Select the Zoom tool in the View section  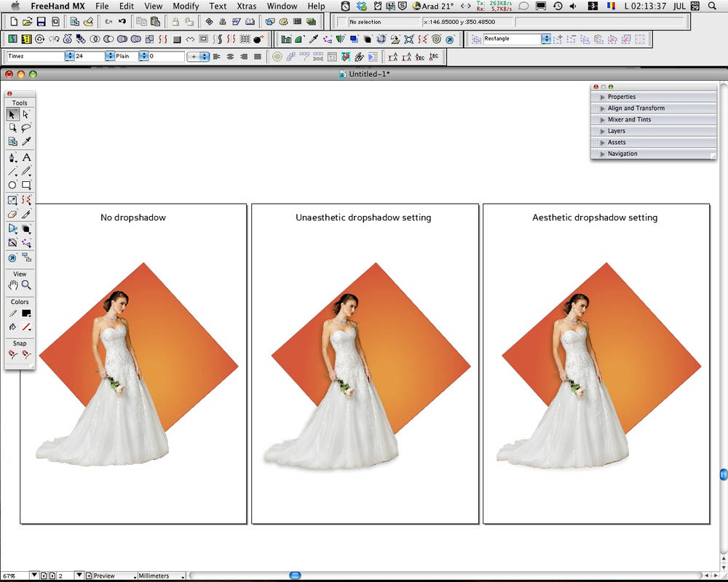click(26, 284)
